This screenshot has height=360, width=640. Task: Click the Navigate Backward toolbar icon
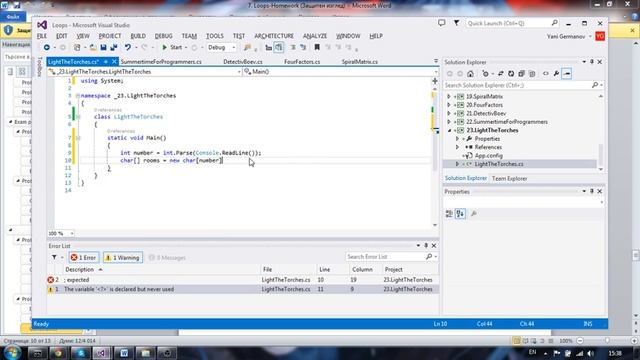[x=47, y=47]
